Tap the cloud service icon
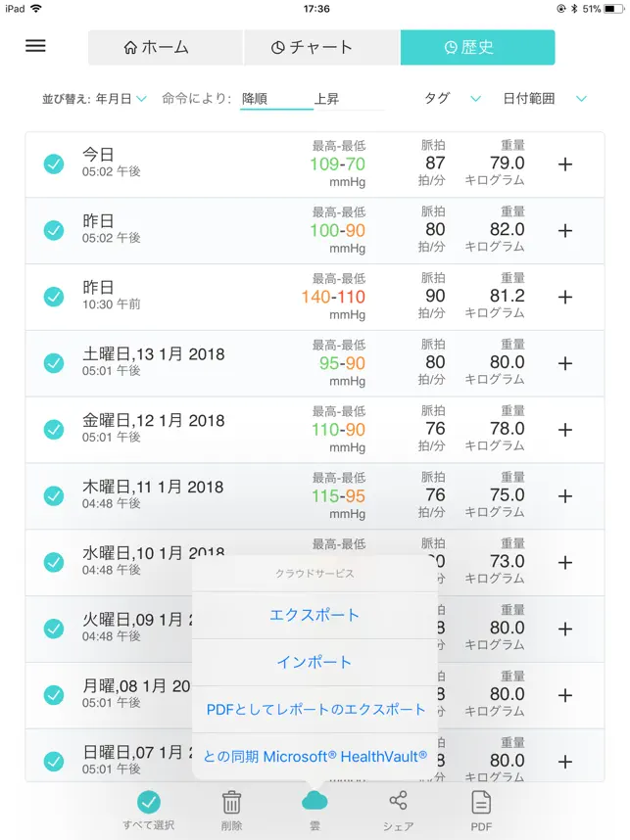 tap(315, 802)
